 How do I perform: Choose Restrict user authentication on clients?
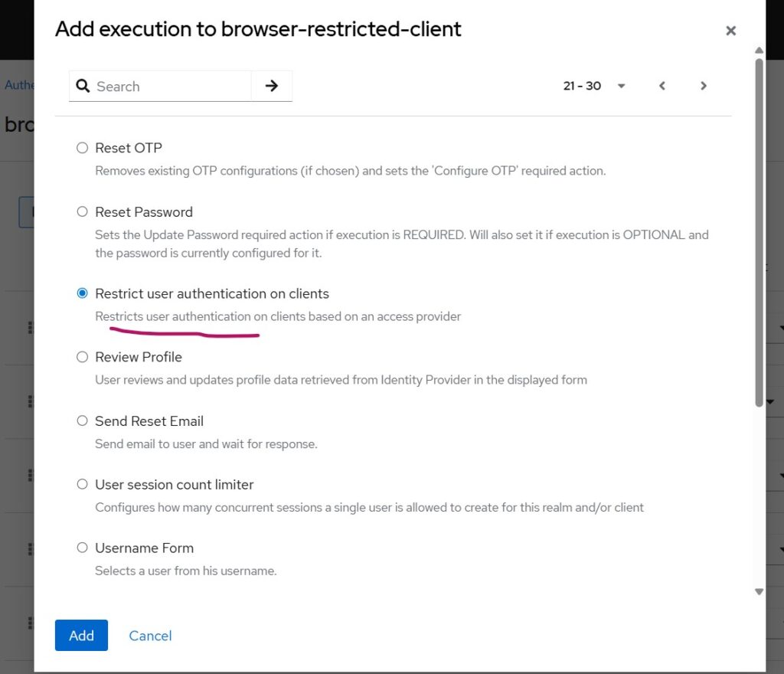click(83, 293)
